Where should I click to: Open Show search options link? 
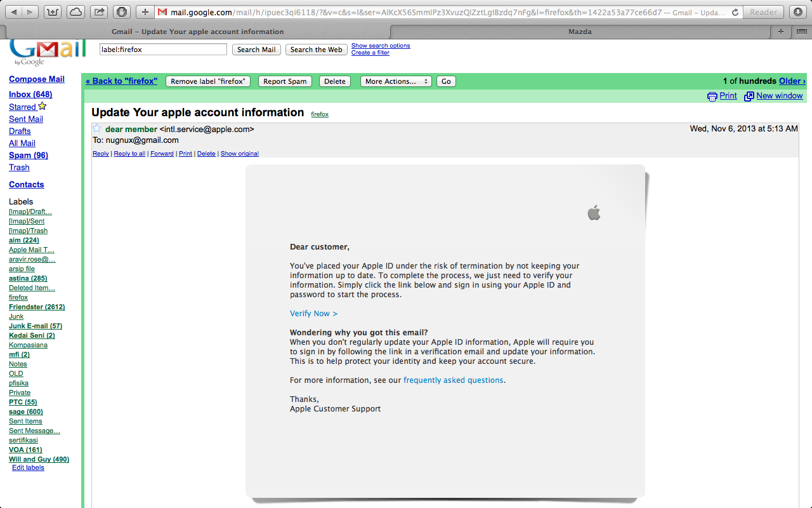pyautogui.click(x=381, y=46)
